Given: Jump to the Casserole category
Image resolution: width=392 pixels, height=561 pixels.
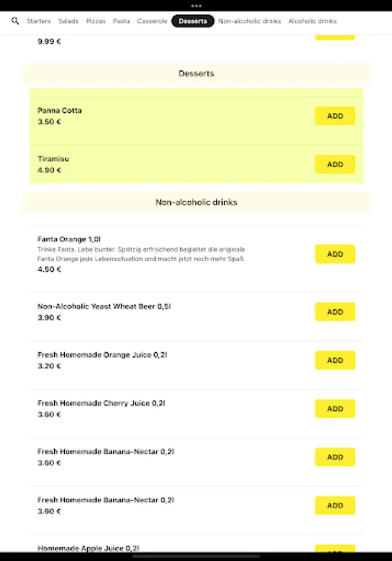Looking at the screenshot, I should pyautogui.click(x=152, y=21).
